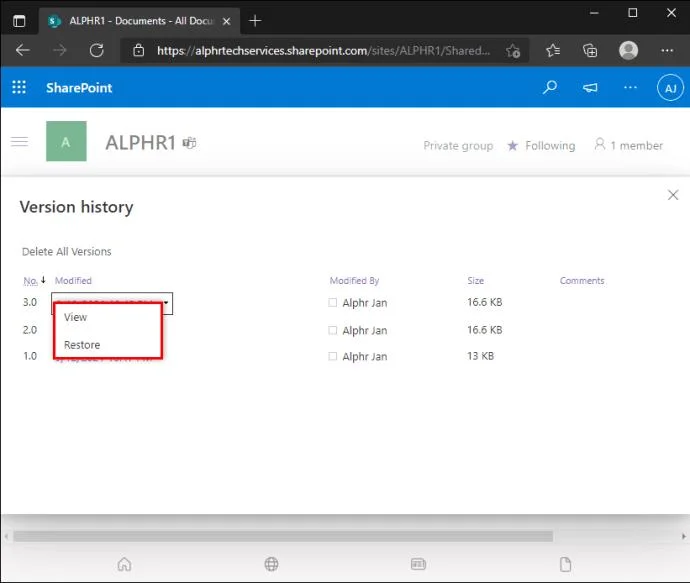The width and height of the screenshot is (690, 583).
Task: Tap the bottom globe icon
Action: click(271, 564)
